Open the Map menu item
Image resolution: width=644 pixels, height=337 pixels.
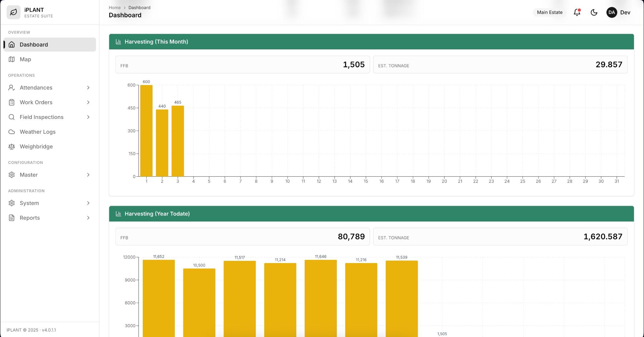point(50,59)
